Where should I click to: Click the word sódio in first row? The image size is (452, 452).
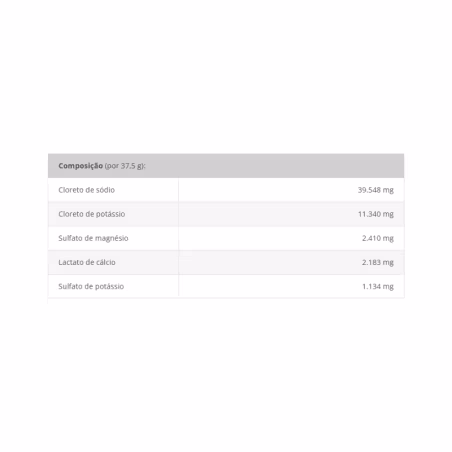point(105,190)
